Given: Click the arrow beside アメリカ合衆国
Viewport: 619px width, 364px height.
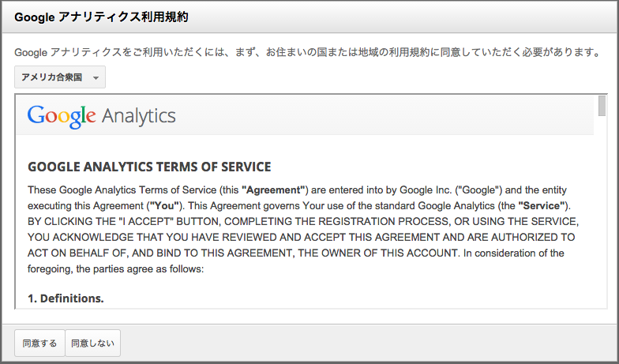Looking at the screenshot, I should click(x=96, y=77).
